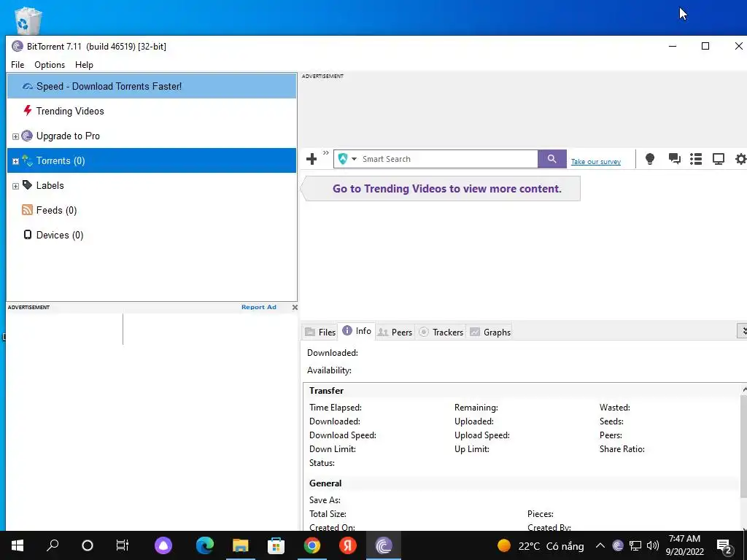This screenshot has width=747, height=560.
Task: Open the remote monitor icon
Action: 719,158
